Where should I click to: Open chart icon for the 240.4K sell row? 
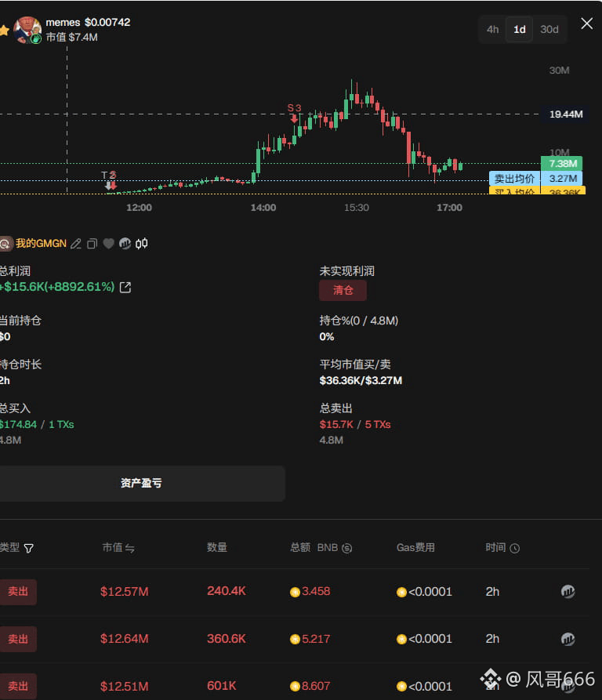pos(568,592)
